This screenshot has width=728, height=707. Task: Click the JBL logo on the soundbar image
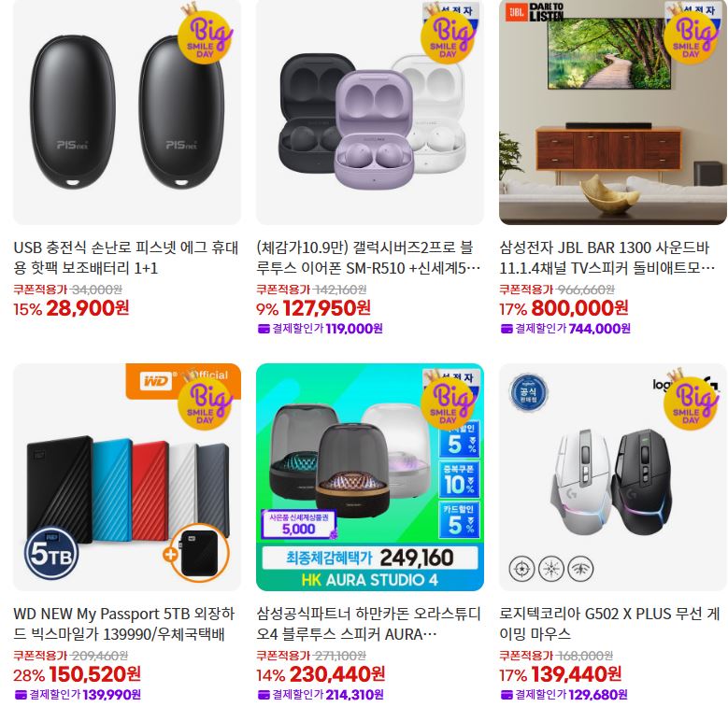[x=516, y=12]
